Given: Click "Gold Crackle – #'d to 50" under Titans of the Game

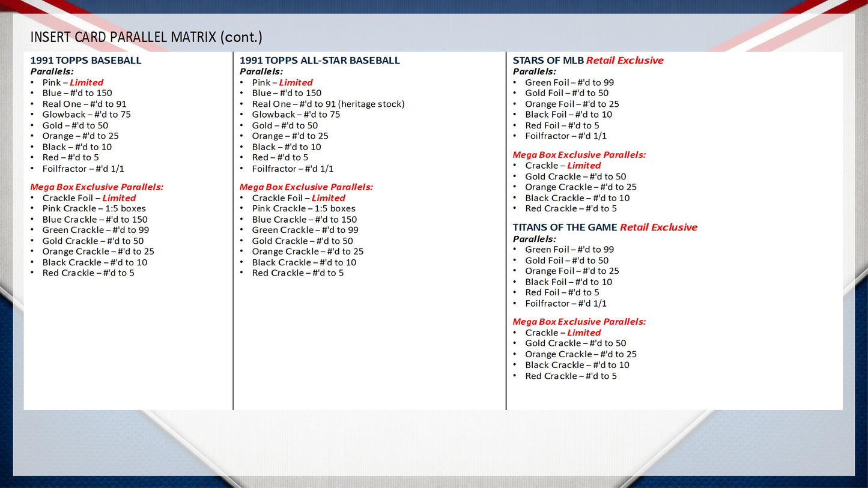Looking at the screenshot, I should point(576,343).
